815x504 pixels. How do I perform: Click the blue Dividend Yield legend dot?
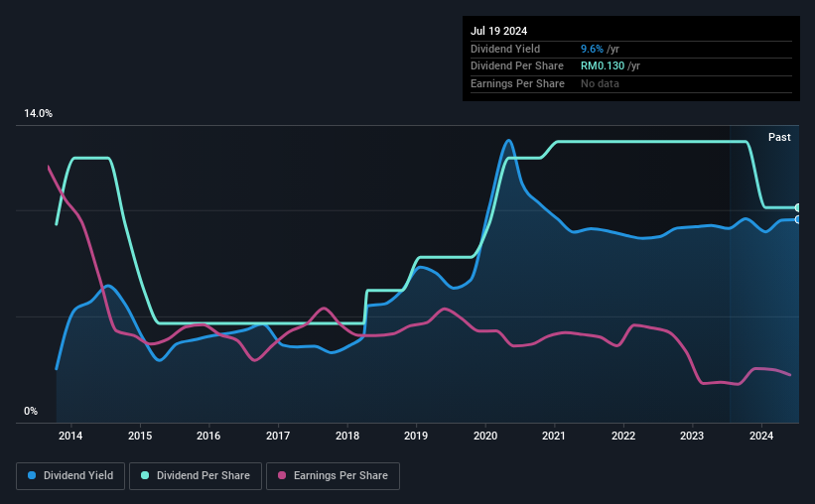pos(32,475)
